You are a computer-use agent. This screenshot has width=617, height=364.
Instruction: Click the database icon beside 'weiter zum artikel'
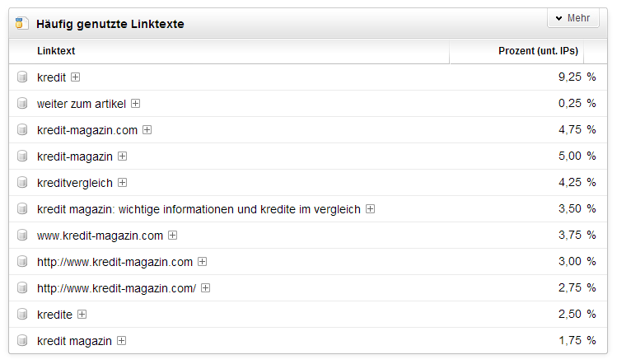[x=22, y=104]
